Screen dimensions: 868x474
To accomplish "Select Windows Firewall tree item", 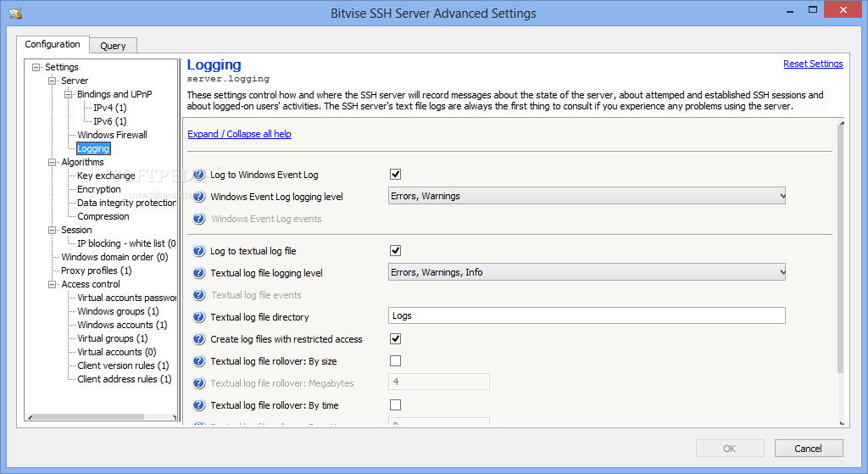I will click(113, 135).
